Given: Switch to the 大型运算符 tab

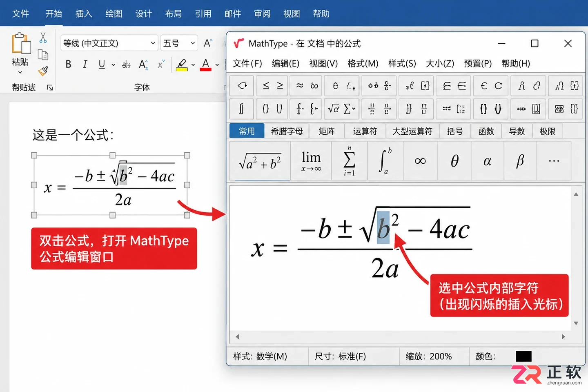Looking at the screenshot, I should pos(412,131).
